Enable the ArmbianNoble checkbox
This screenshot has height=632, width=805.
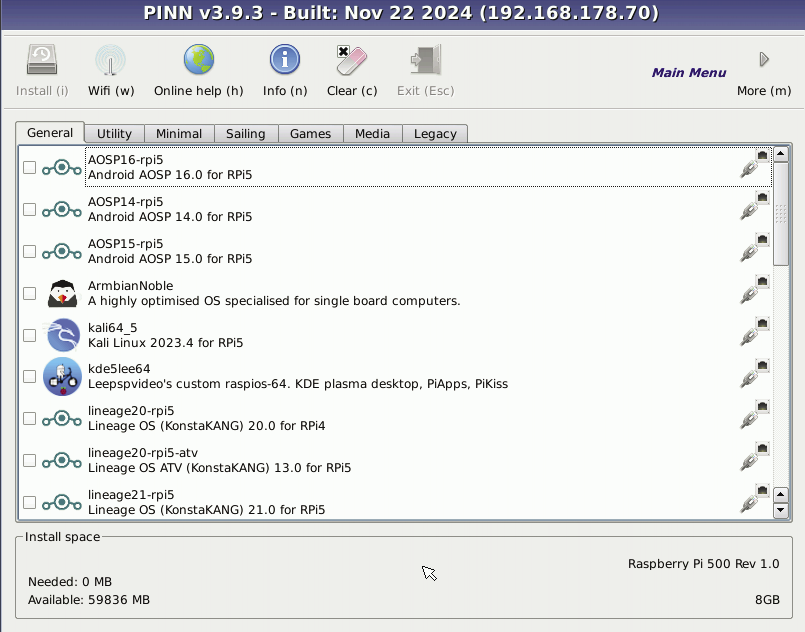[x=29, y=293]
